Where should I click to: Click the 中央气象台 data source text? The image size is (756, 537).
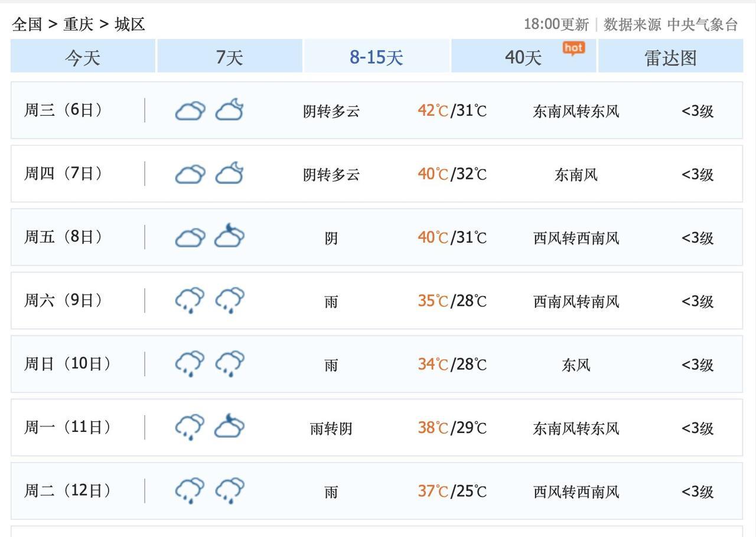click(703, 24)
